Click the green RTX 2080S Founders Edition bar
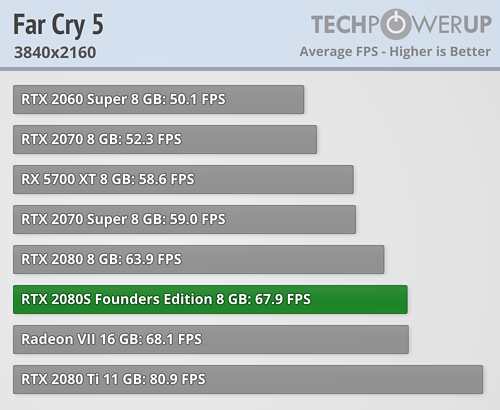500x410 pixels. tap(210, 299)
